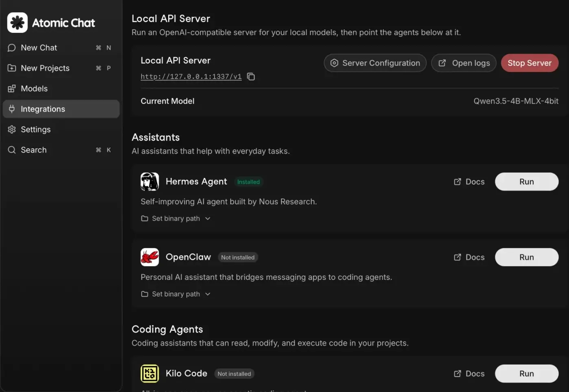This screenshot has height=392, width=569.
Task: Open OpenClaw Docs link
Action: pos(469,257)
